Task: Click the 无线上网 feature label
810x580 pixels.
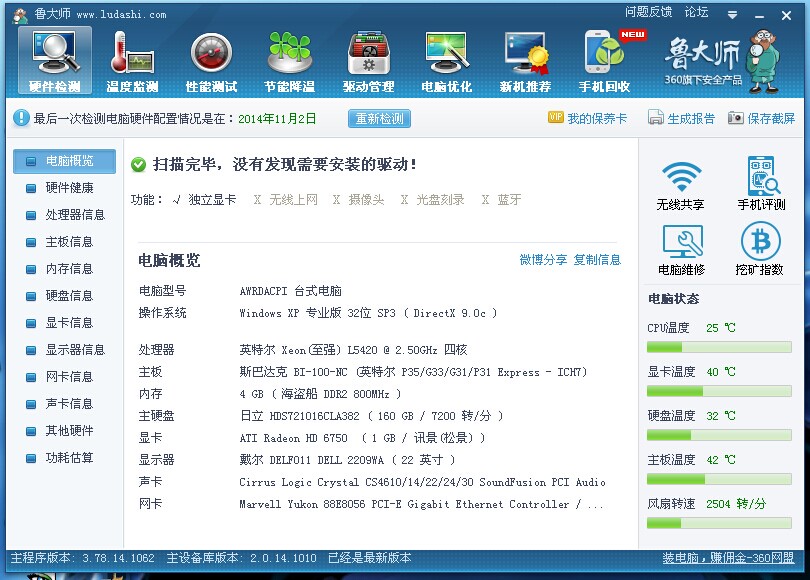Action: click(x=293, y=200)
